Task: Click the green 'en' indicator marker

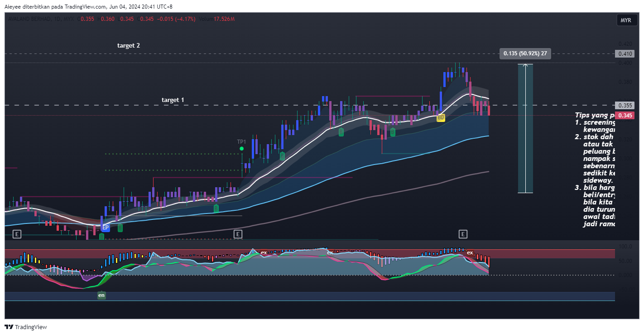Action: pos(102,295)
